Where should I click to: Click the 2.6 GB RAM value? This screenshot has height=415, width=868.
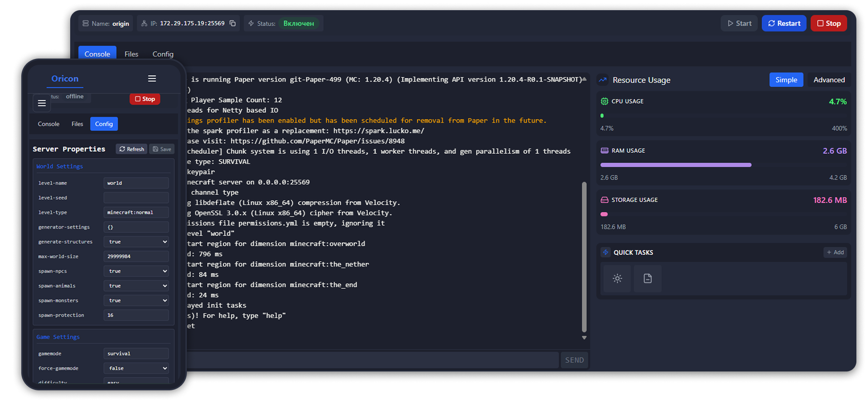click(x=835, y=151)
